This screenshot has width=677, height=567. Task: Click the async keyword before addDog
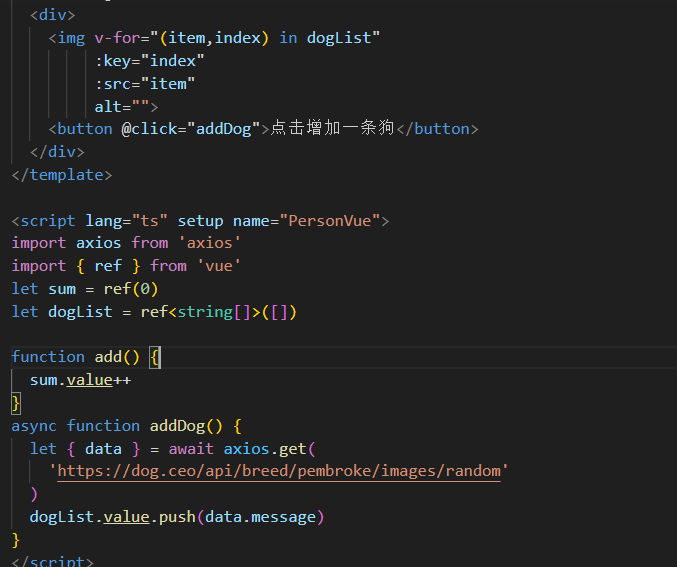tap(34, 426)
